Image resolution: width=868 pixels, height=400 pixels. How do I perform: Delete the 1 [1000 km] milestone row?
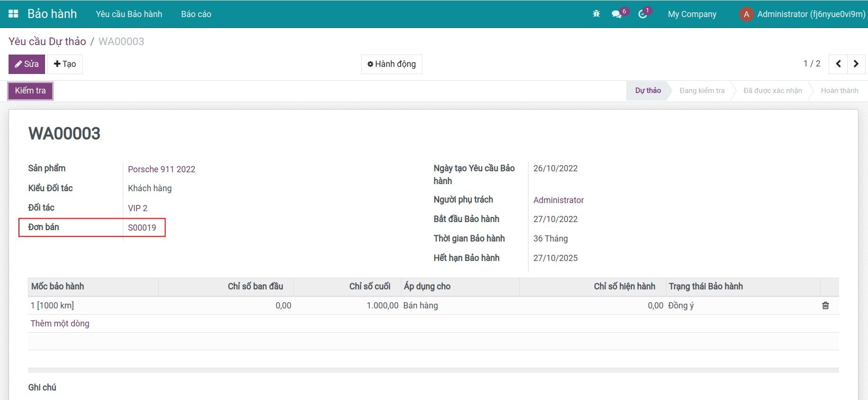coord(825,306)
